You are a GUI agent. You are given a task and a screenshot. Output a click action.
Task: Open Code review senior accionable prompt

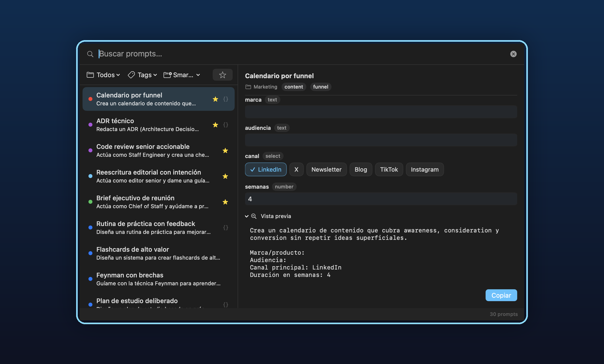(159, 150)
